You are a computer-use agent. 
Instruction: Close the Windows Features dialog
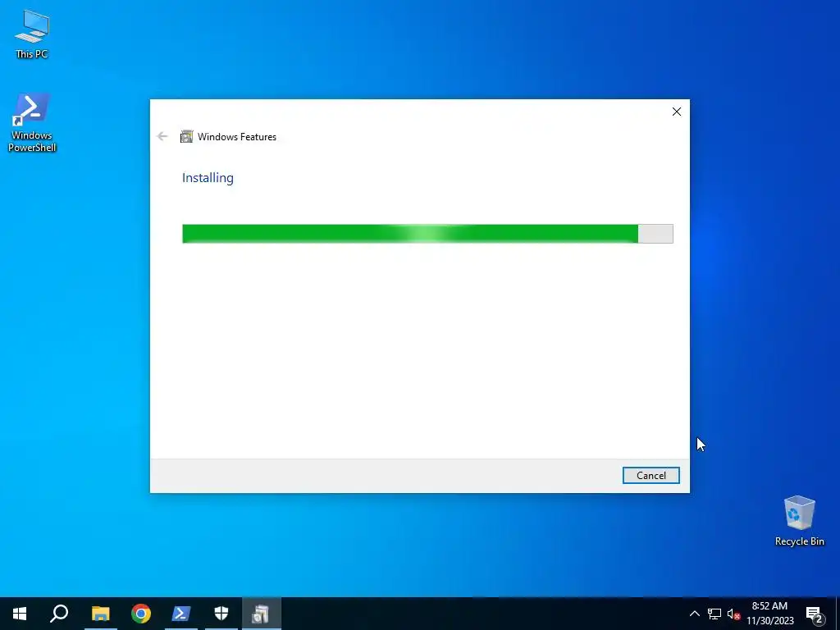coord(677,112)
